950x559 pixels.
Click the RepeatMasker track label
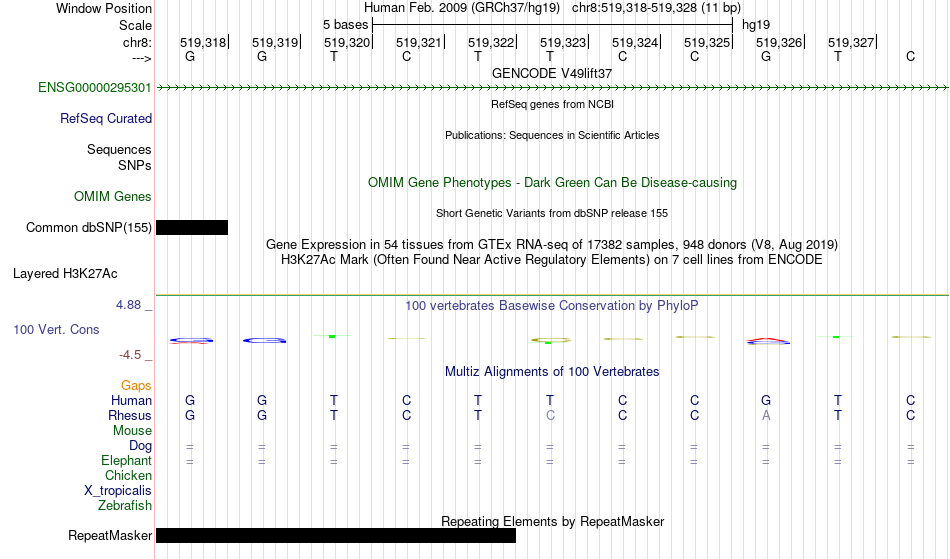pos(110,535)
